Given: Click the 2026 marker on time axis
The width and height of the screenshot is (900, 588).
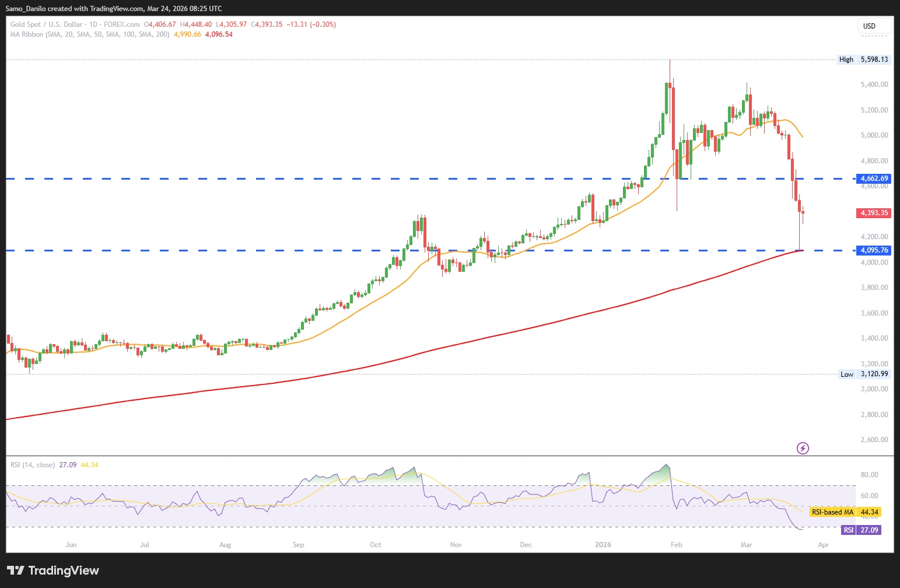Looking at the screenshot, I should (x=603, y=545).
